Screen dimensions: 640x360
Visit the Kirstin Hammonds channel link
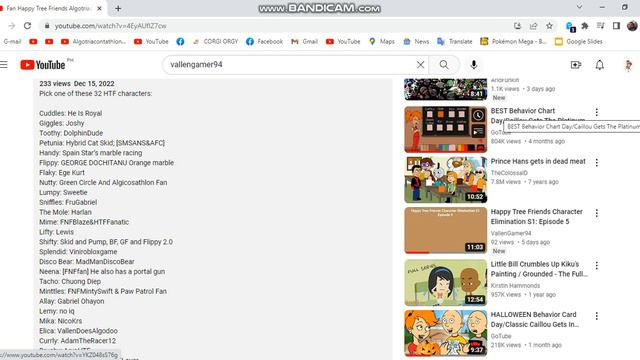pos(515,286)
